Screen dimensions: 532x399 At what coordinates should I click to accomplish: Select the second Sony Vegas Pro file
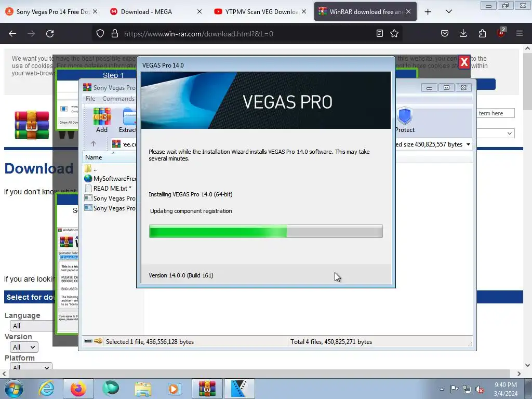tap(110, 208)
